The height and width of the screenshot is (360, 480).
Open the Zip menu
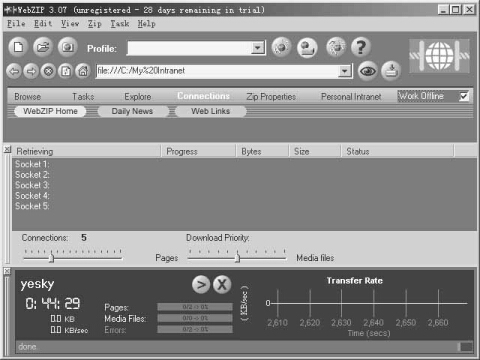(x=95, y=24)
